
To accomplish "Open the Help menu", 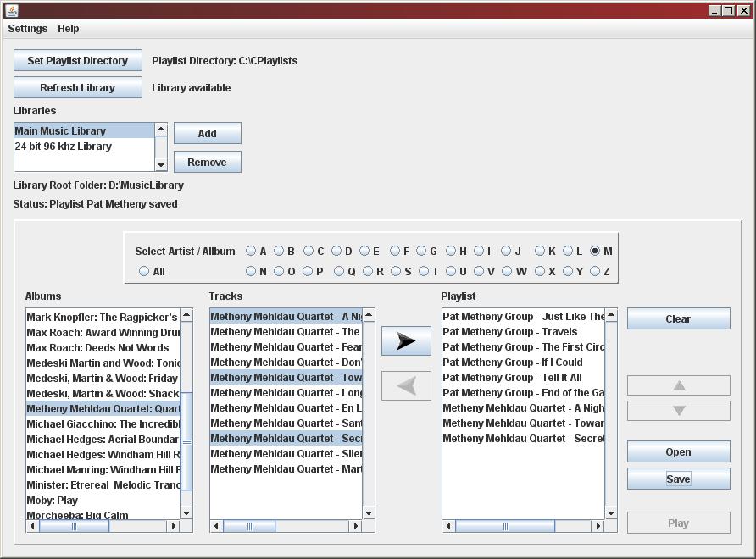I will click(69, 29).
